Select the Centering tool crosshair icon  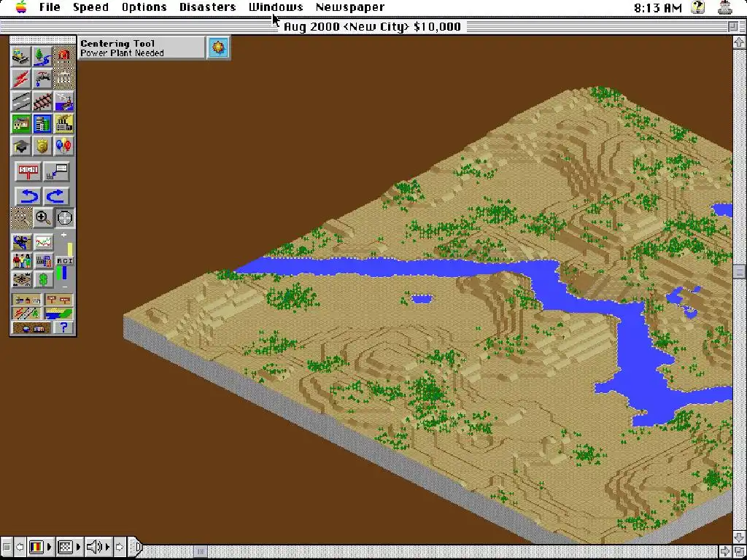[64, 218]
